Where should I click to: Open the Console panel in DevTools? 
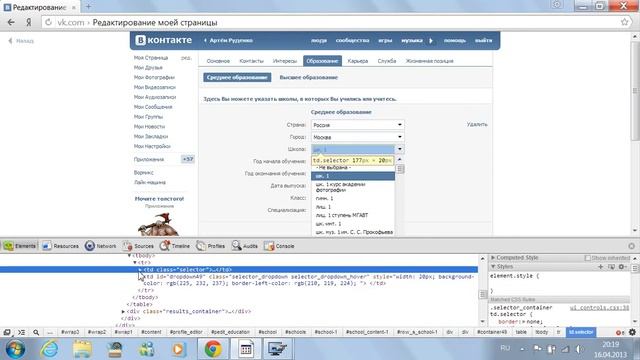pos(279,246)
